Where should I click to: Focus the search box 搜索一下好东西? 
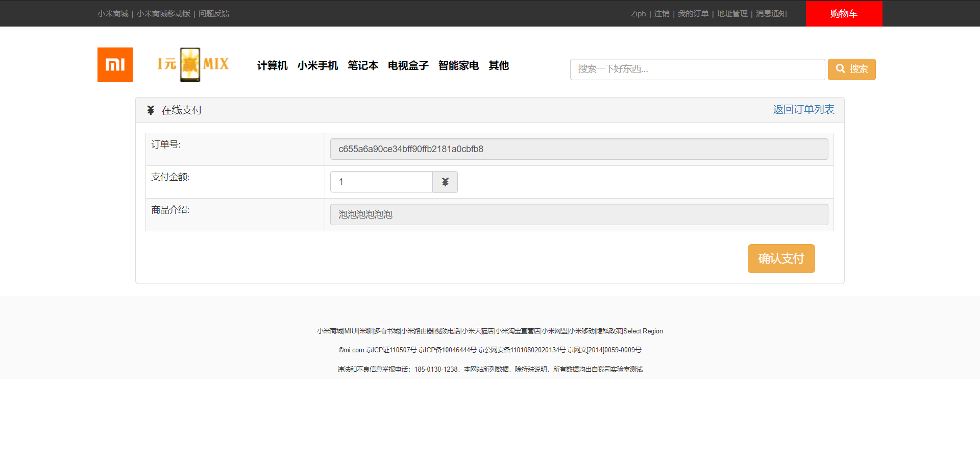[x=697, y=69]
